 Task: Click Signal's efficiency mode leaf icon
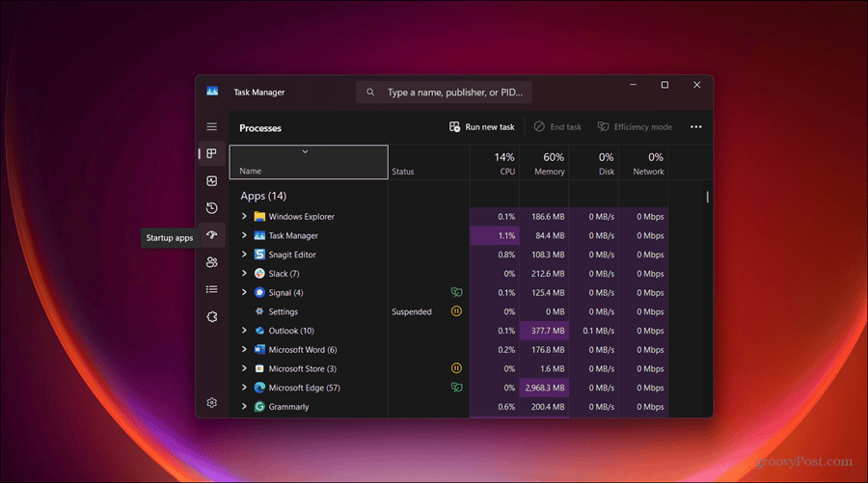457,292
